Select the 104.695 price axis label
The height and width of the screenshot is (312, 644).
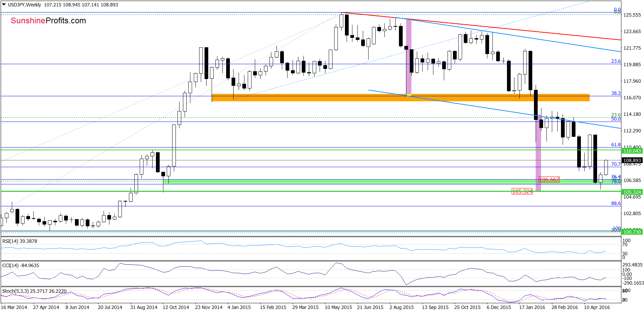point(632,197)
